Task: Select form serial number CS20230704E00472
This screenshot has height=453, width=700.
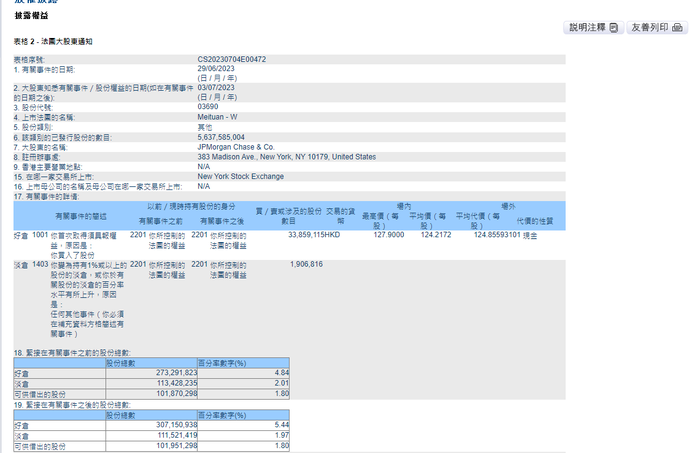Action: (232, 59)
